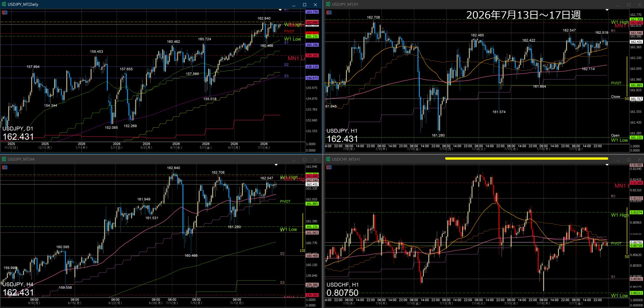Select the 2026年7月13日～17日週 text label
This screenshot has height=308, width=644.
(x=524, y=15)
